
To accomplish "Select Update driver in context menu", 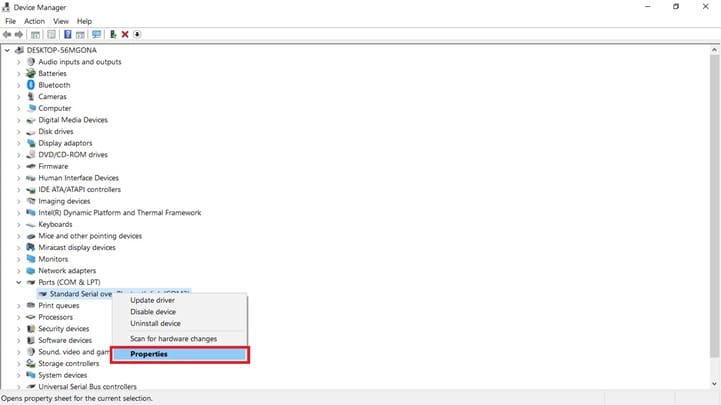I will click(152, 300).
